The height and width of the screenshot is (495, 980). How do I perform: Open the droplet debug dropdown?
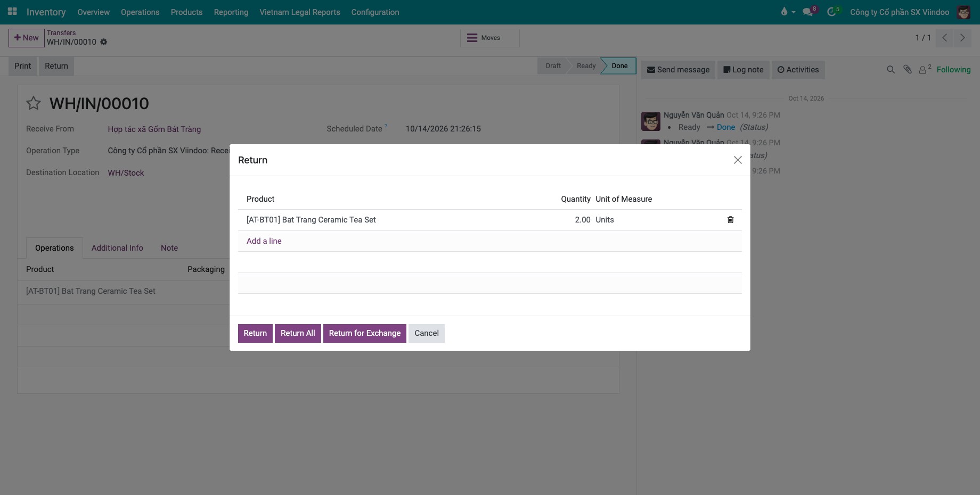click(x=787, y=12)
